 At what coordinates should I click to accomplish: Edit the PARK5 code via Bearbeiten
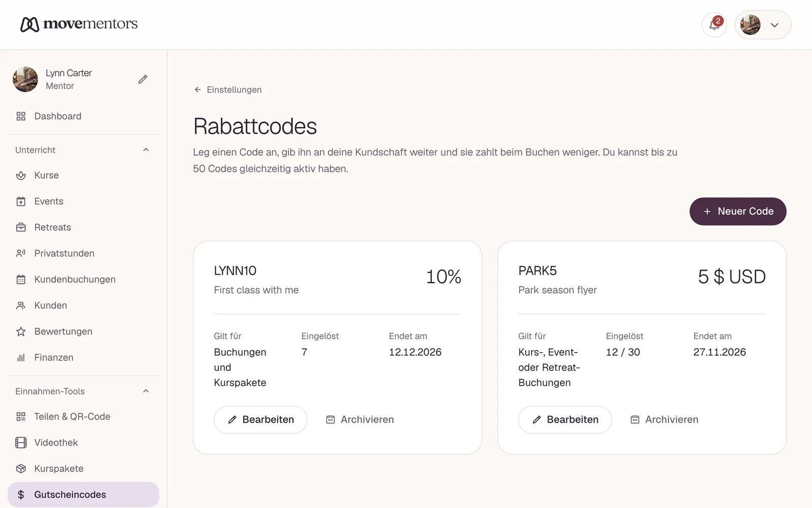[x=565, y=420]
